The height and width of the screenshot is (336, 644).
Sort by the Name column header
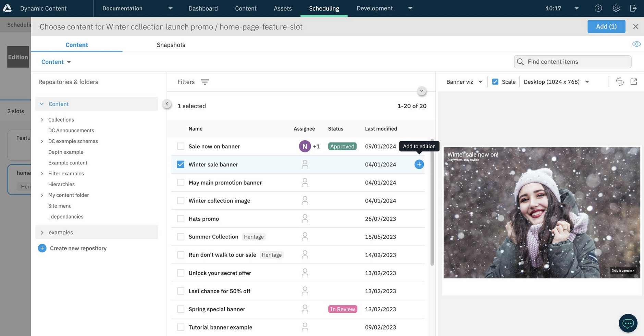[196, 129]
